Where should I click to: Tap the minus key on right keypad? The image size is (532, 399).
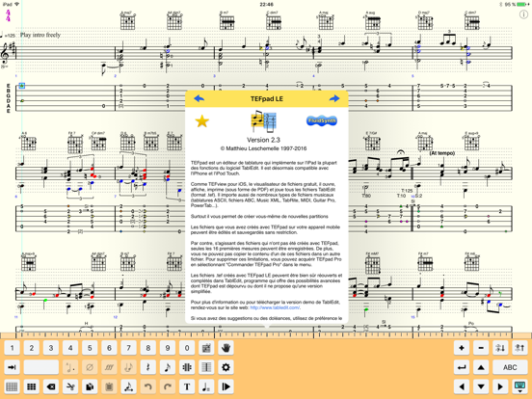(481, 348)
